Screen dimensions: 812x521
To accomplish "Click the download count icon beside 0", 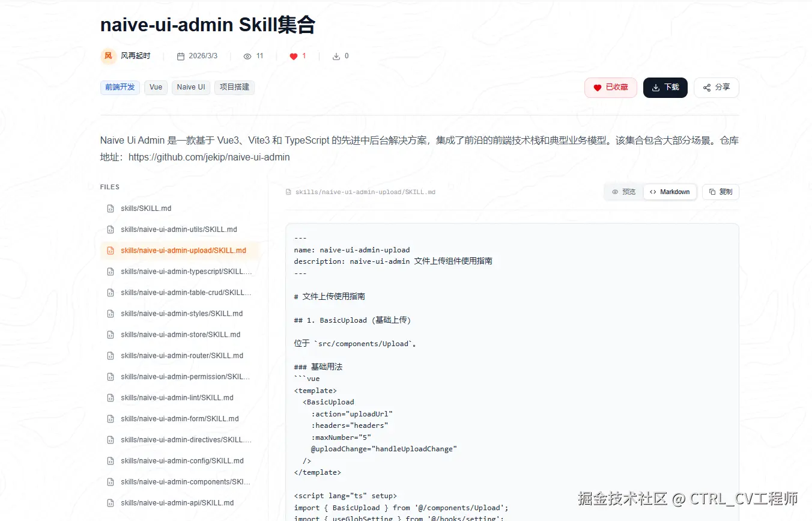I will [x=336, y=56].
